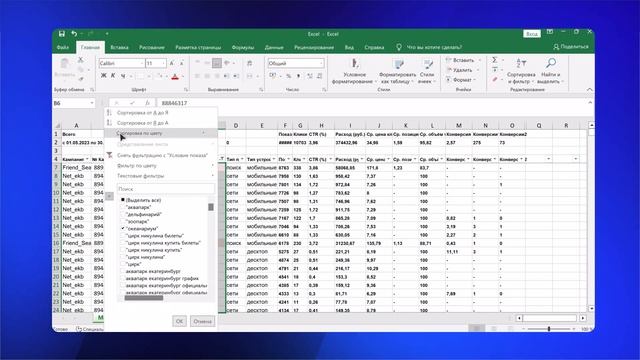
Task: Click the formula bar showing 88846317
Action: pos(371,103)
